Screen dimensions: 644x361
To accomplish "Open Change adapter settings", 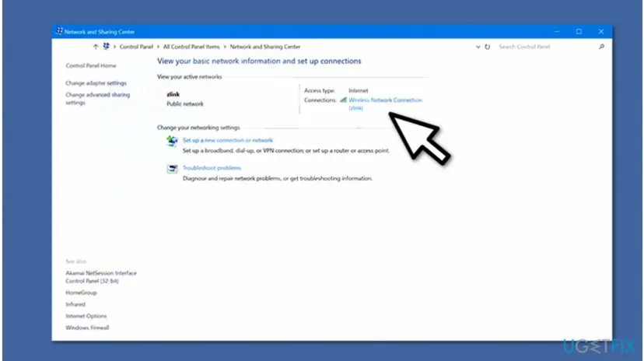I will pos(96,83).
